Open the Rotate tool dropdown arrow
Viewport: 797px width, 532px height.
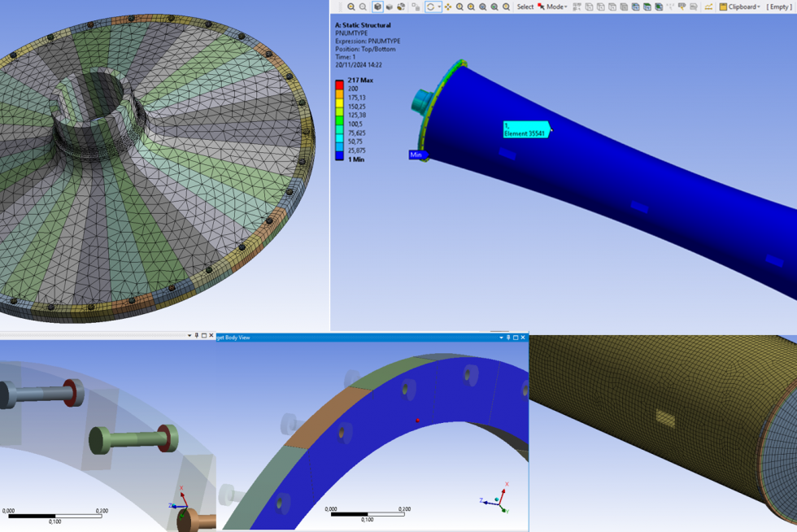439,7
